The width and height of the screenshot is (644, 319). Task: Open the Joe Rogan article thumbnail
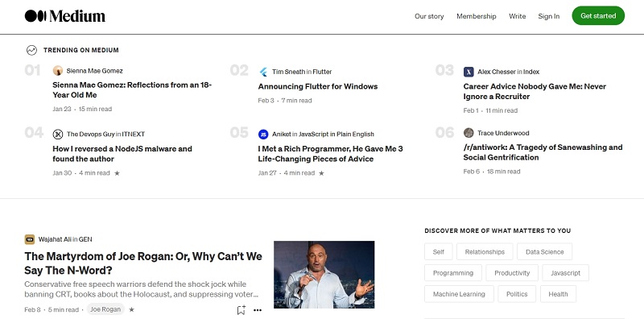point(324,275)
